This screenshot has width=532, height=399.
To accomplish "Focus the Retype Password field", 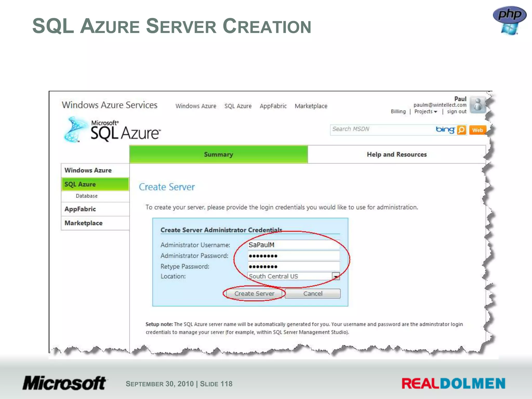I will 294,266.
